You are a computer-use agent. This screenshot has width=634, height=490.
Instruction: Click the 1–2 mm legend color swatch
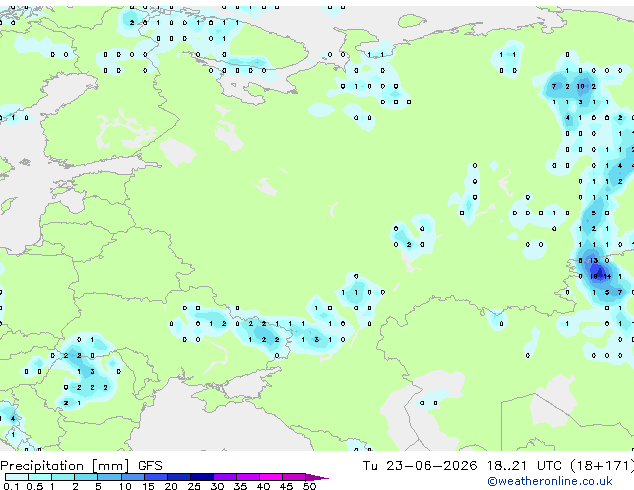(63, 477)
